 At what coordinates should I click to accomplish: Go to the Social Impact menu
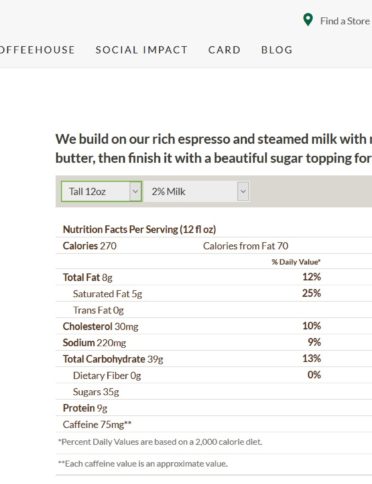pos(141,50)
